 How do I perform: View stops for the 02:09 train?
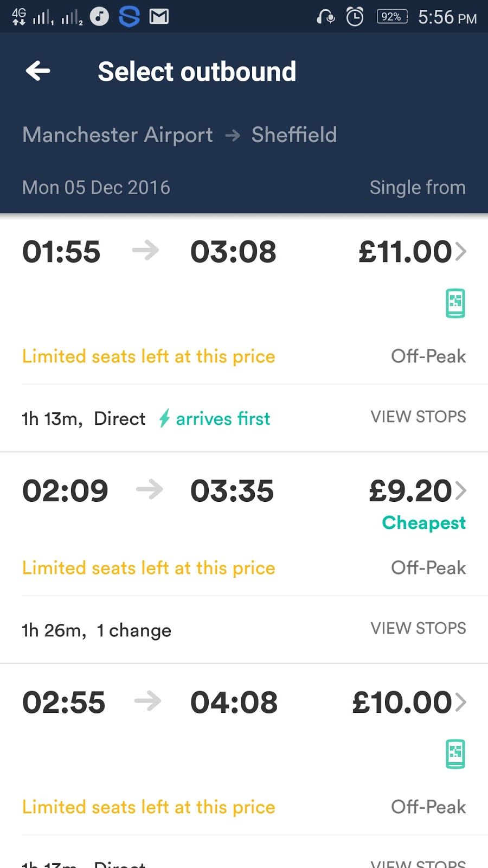click(418, 628)
